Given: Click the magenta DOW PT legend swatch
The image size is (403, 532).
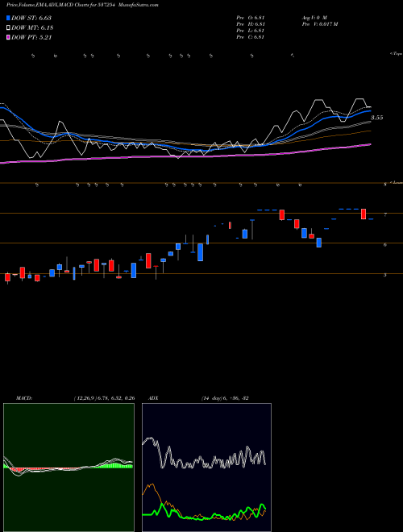Looking at the screenshot, I should (x=9, y=38).
